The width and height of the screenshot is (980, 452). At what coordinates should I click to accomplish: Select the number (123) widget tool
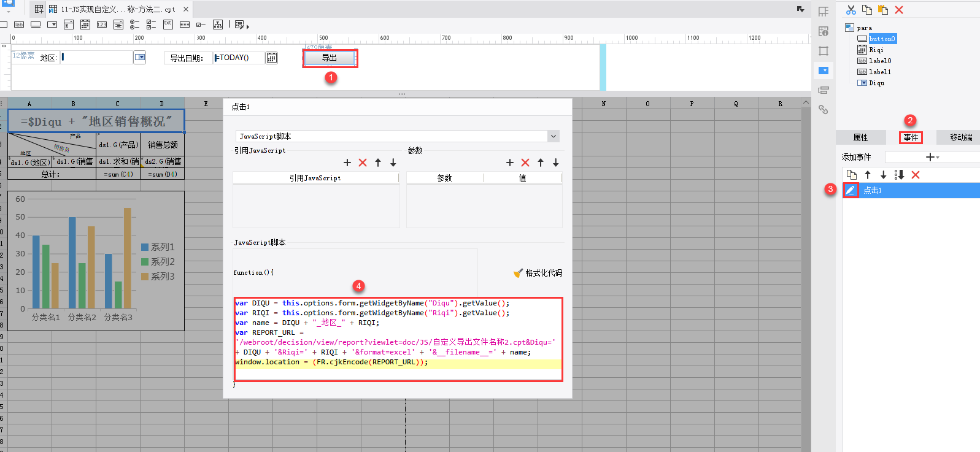pyautogui.click(x=102, y=25)
